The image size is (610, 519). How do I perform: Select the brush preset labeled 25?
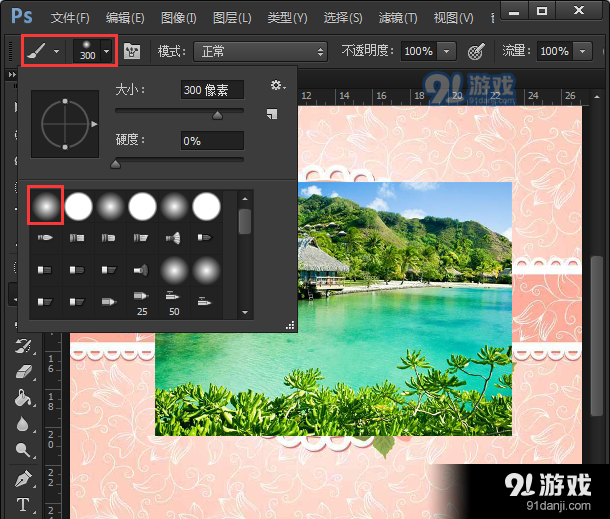point(142,302)
